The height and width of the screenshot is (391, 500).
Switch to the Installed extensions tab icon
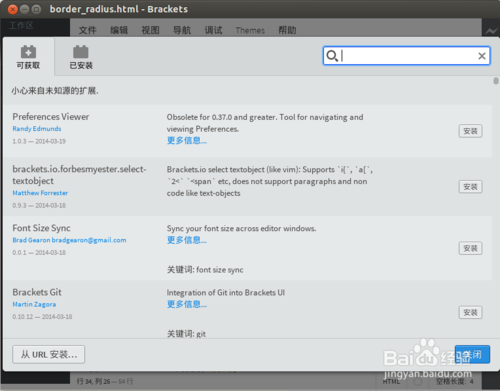[81, 52]
